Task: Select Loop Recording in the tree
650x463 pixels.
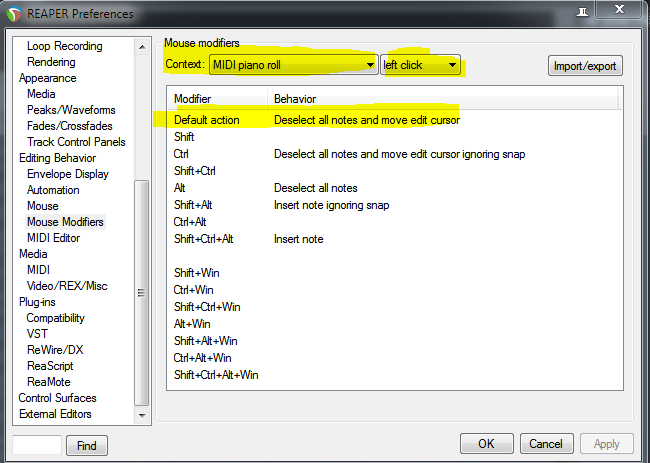Action: tap(65, 46)
